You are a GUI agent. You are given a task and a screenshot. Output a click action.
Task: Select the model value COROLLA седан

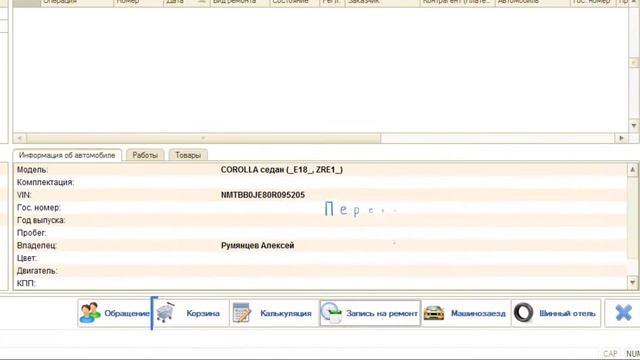coord(282,170)
